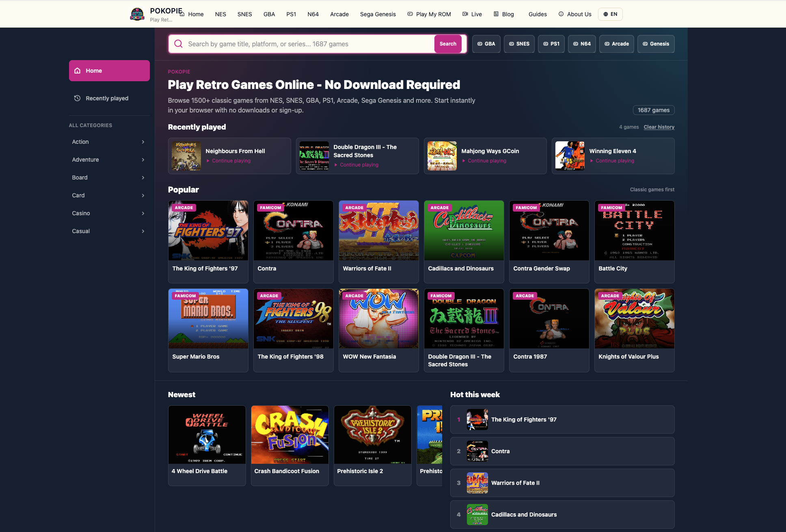Open Crash Bandicoot Fusion newest thumbnail
Image resolution: width=786 pixels, height=532 pixels.
[289, 435]
